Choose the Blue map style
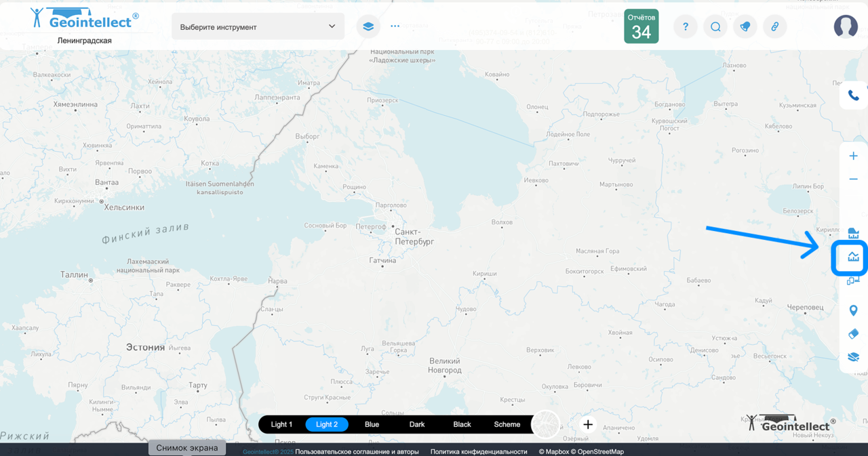Screen dimensions: 868x456 coord(372,425)
